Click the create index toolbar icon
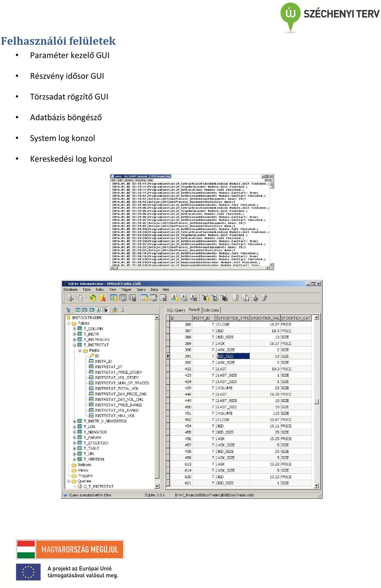 (x=144, y=298)
